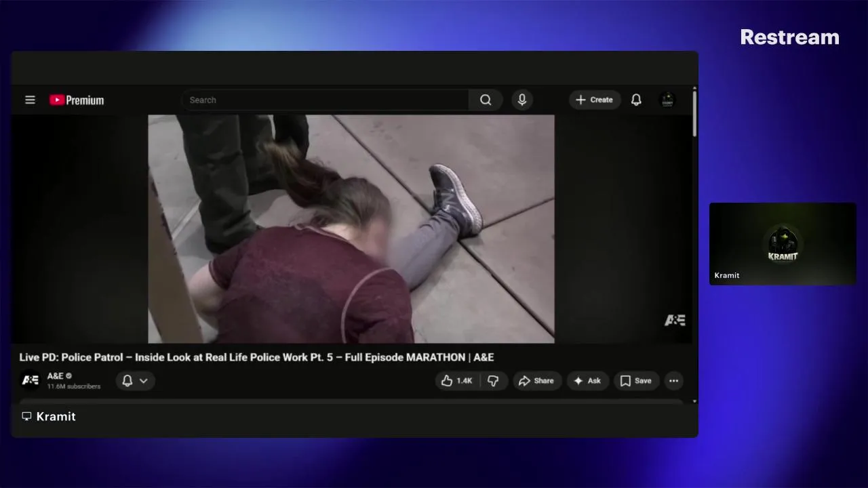Share the video via Share button
Image resolution: width=868 pixels, height=488 pixels.
tap(537, 381)
